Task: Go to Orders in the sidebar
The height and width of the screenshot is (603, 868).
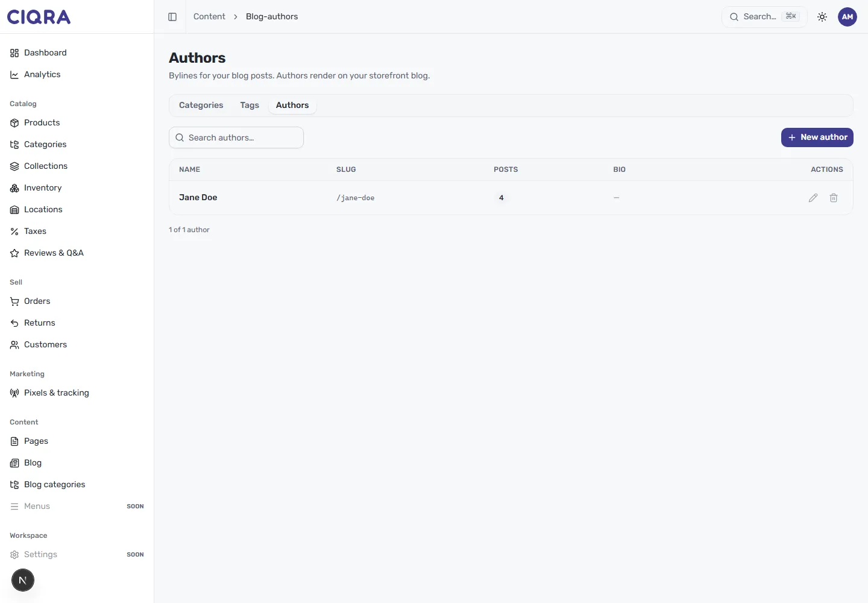Action: [x=77, y=301]
